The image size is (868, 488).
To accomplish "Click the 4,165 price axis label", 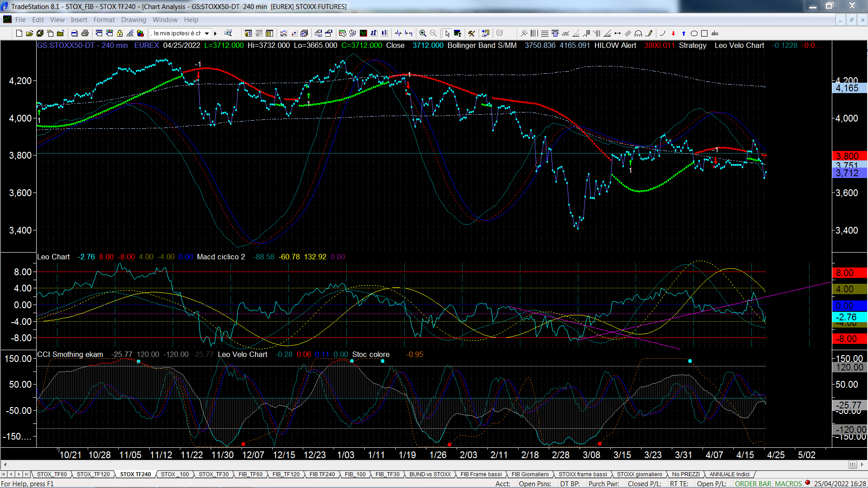I will pos(849,89).
